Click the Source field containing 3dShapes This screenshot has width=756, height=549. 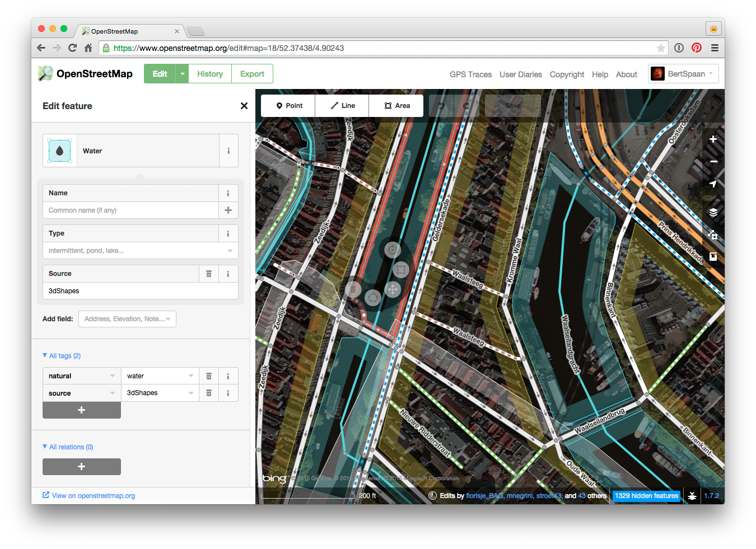(141, 291)
